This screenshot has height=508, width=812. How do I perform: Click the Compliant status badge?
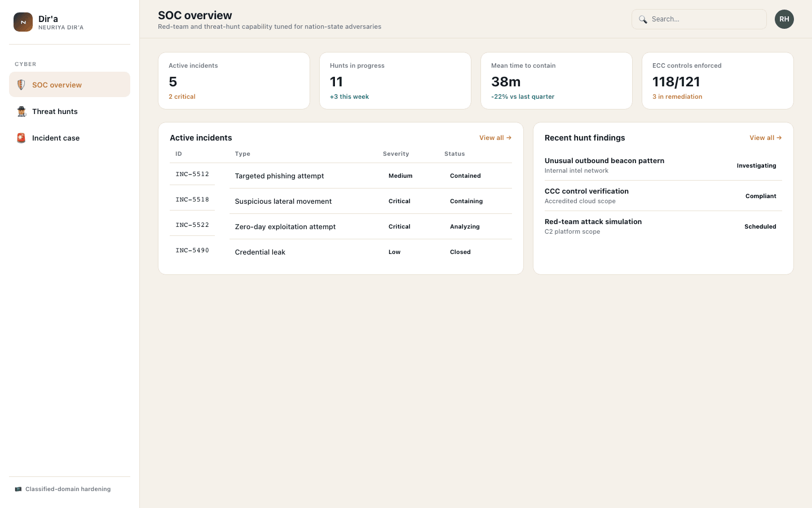(761, 196)
